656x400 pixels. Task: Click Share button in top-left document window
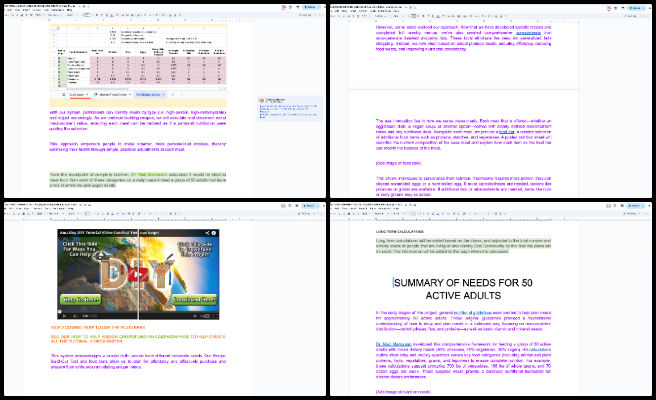pos(311,7)
